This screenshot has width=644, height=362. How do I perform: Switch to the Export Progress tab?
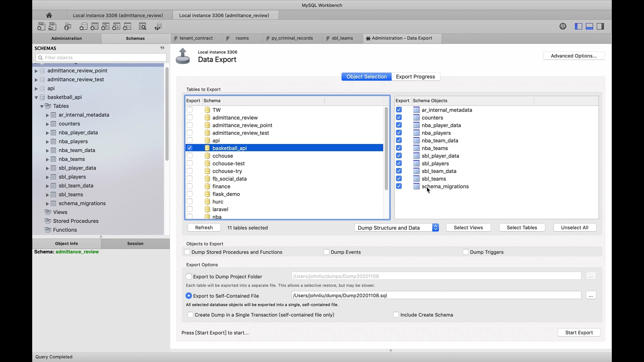tap(415, 76)
